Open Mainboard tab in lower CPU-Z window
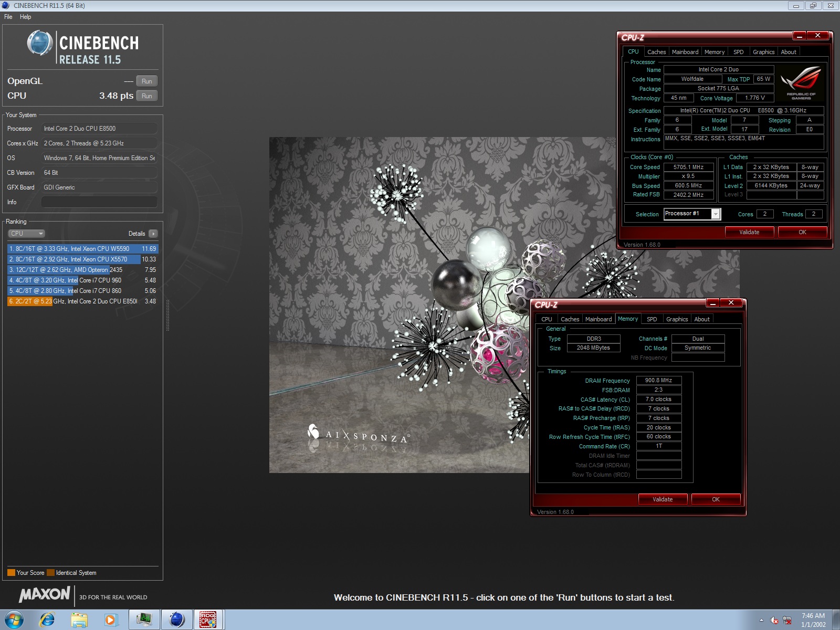The width and height of the screenshot is (840, 630). pos(598,319)
